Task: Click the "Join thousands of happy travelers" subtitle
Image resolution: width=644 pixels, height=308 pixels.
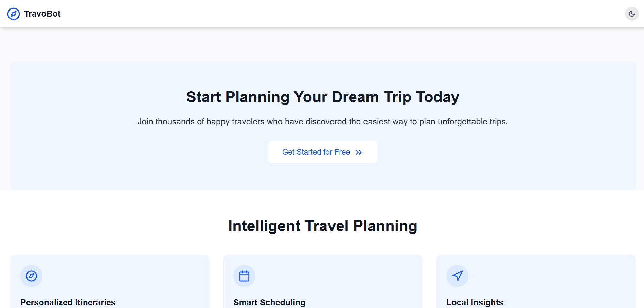Action: click(x=323, y=122)
